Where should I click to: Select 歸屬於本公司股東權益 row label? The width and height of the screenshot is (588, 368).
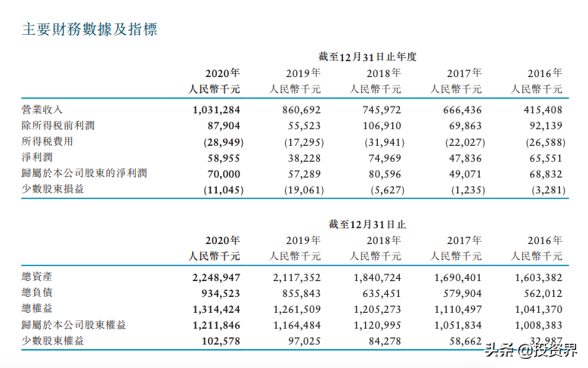click(x=73, y=325)
